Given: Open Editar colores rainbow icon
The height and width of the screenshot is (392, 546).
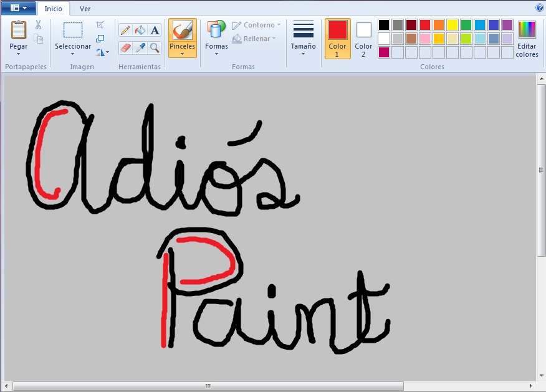Looking at the screenshot, I should pos(527,29).
